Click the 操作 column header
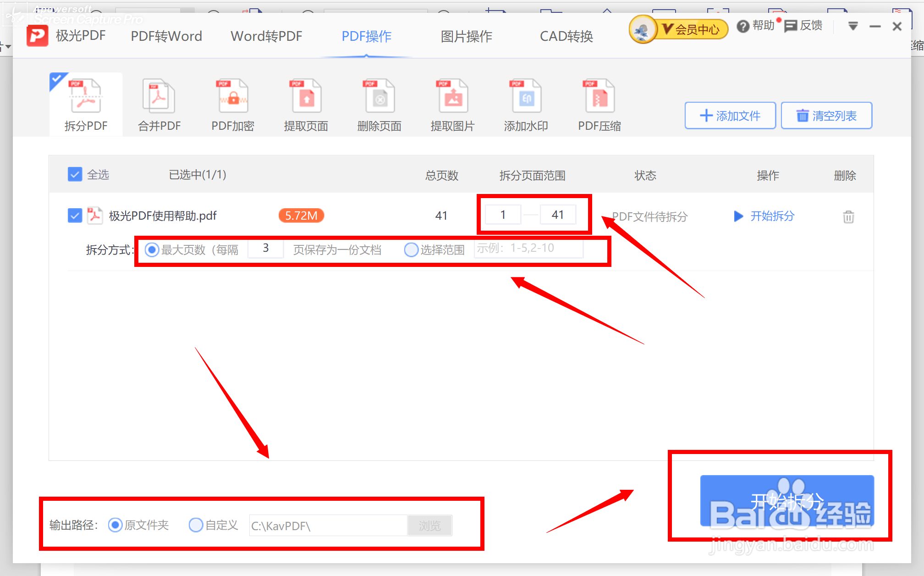The height and width of the screenshot is (576, 924). [x=768, y=175]
